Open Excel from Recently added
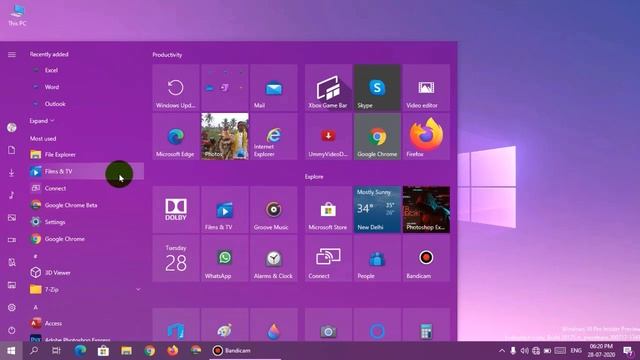Screen dimensions: 640x360 coord(87,70)
